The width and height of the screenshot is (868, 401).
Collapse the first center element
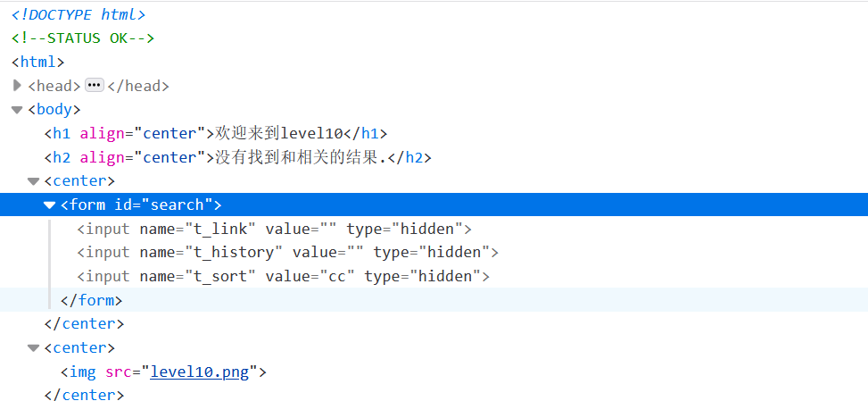click(33, 181)
